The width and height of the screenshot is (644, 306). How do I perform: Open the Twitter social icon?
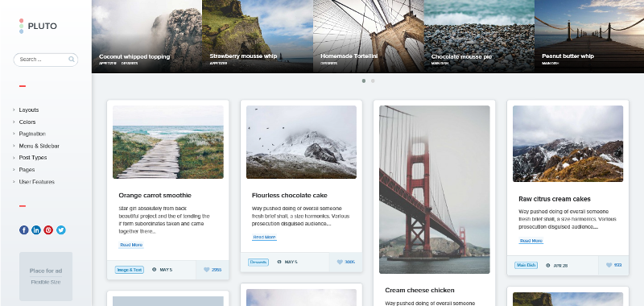point(61,230)
